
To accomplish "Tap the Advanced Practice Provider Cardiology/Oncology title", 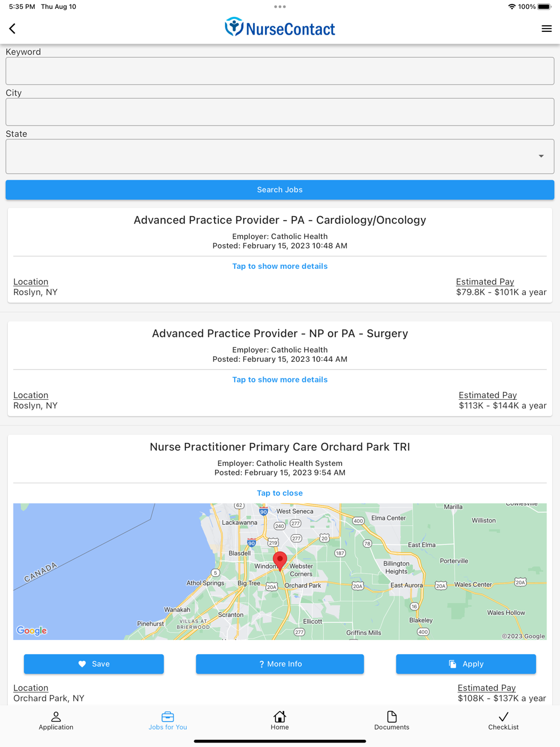I will (x=280, y=220).
